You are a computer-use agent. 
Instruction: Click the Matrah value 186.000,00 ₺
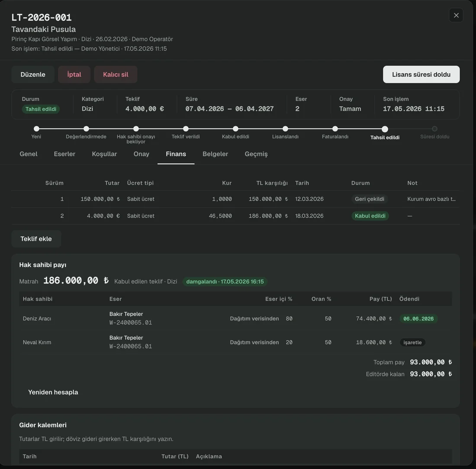click(x=76, y=280)
